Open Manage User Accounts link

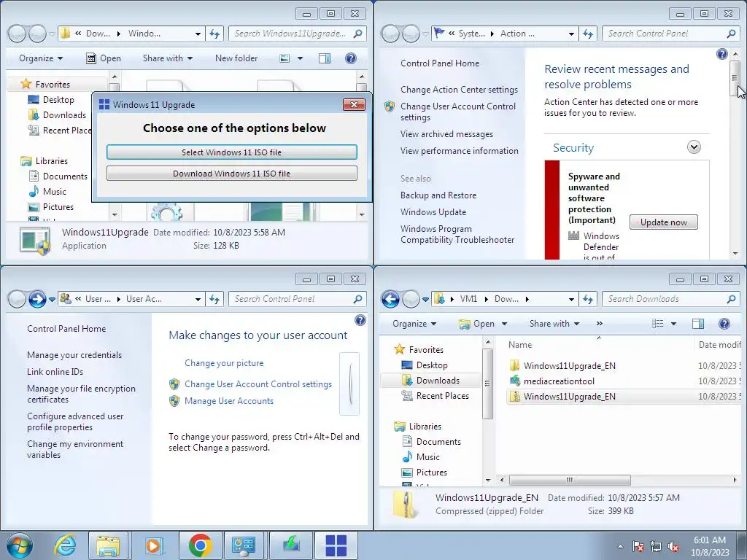(228, 401)
